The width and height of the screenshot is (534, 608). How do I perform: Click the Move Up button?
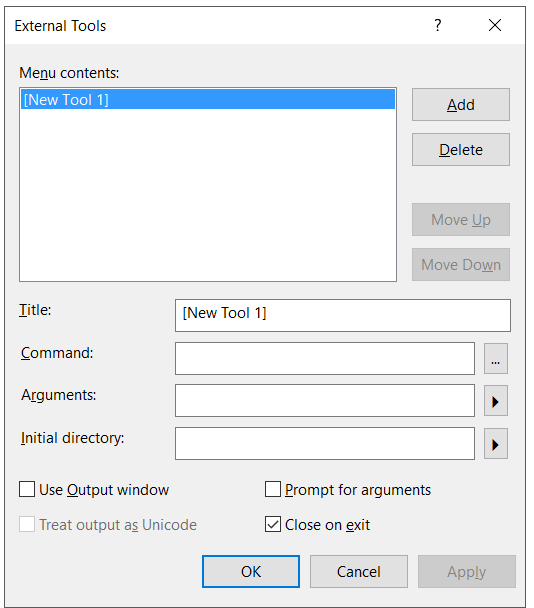point(461,219)
